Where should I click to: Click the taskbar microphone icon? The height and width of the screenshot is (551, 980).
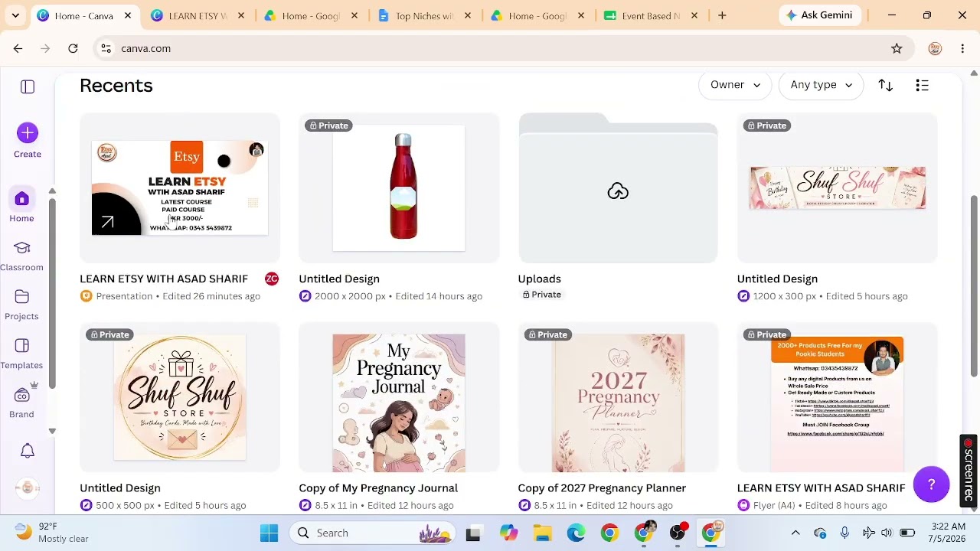point(844,533)
